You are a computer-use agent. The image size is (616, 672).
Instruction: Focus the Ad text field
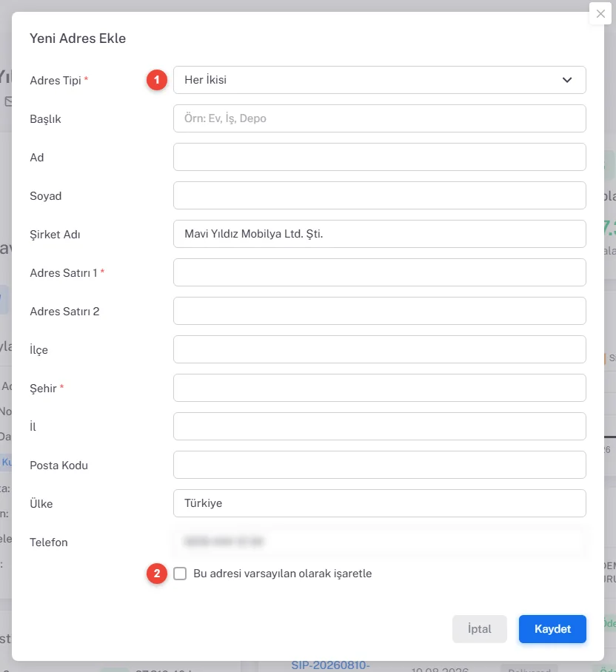379,157
